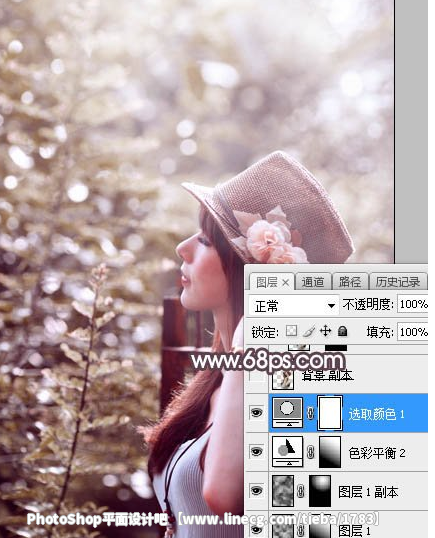The image size is (435, 538).
Task: Select the 图层 1 layer thumbnail
Action: pyautogui.click(x=283, y=526)
